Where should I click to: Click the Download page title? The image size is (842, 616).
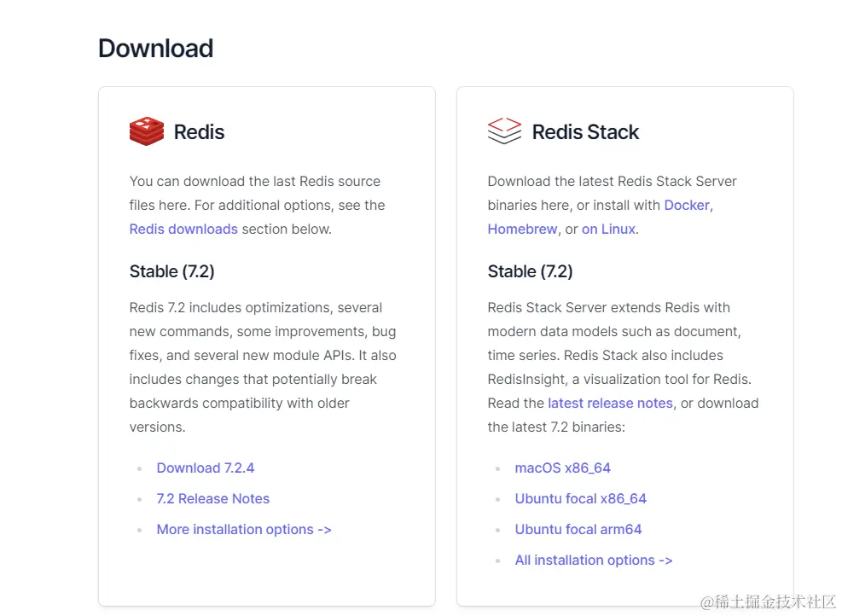[x=156, y=49]
